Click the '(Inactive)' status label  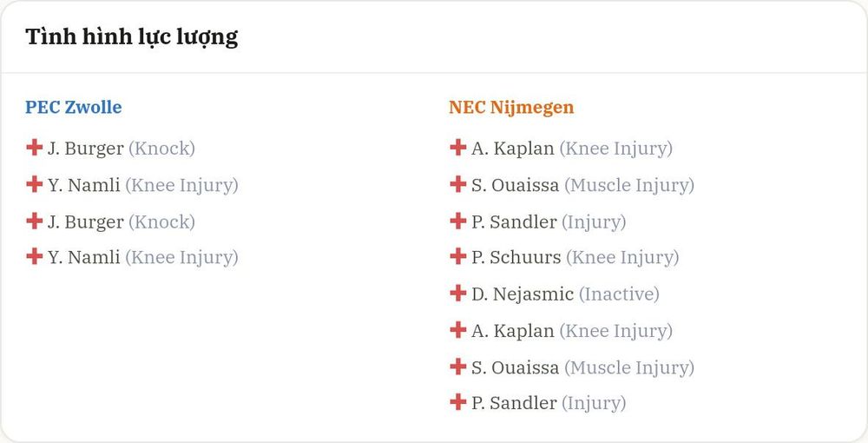619,294
